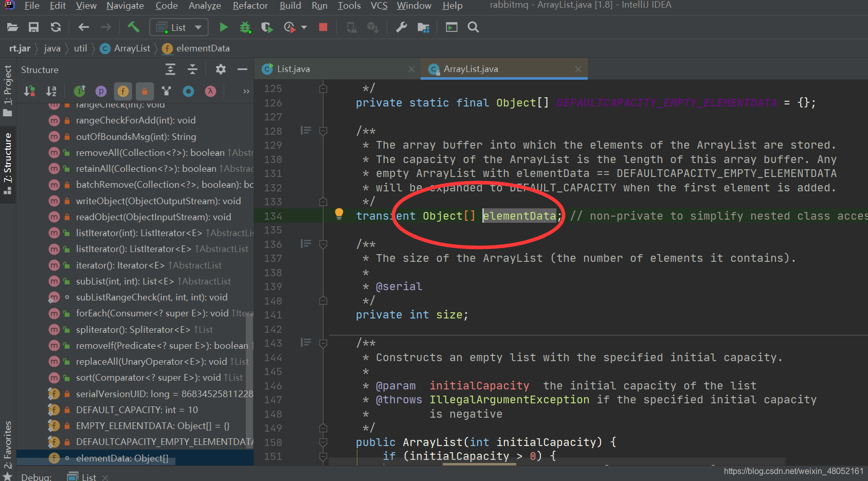Toggle Sort Alphabetically in Structure
The height and width of the screenshot is (481, 868).
pyautogui.click(x=51, y=91)
